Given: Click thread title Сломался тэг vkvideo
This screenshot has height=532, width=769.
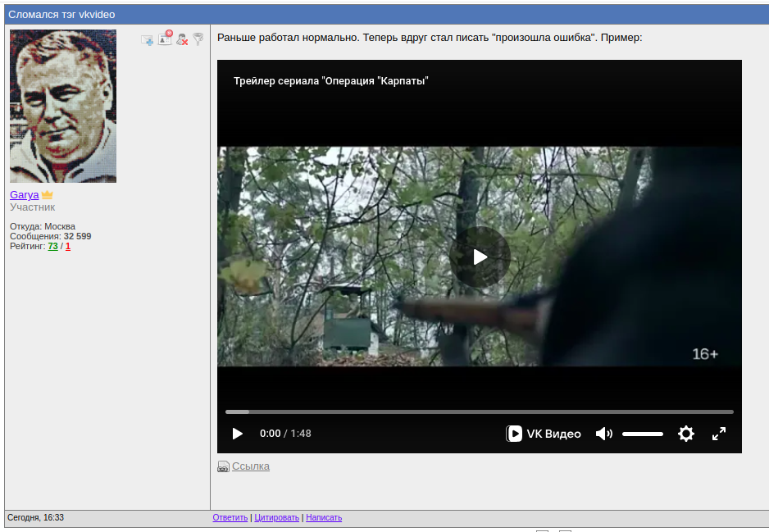Looking at the screenshot, I should point(61,15).
